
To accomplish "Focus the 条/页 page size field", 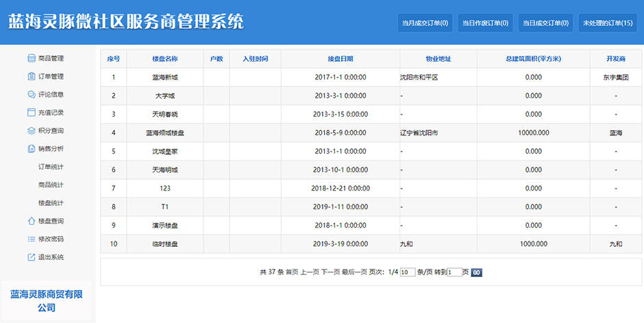I will (x=408, y=272).
